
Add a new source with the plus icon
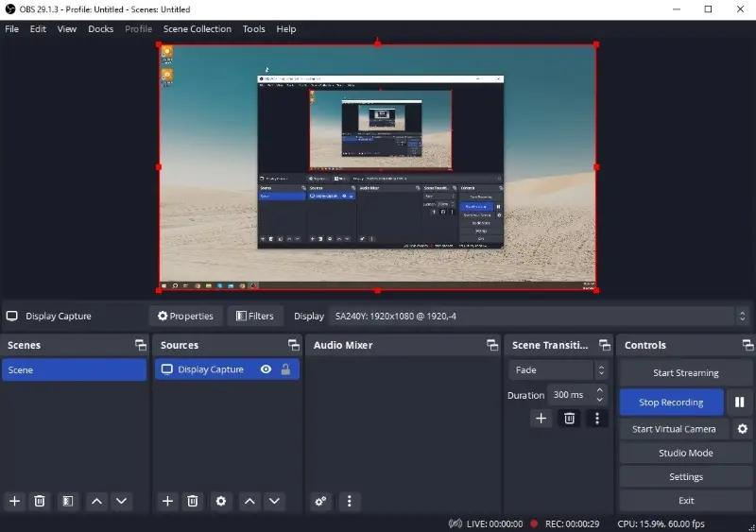tap(167, 501)
